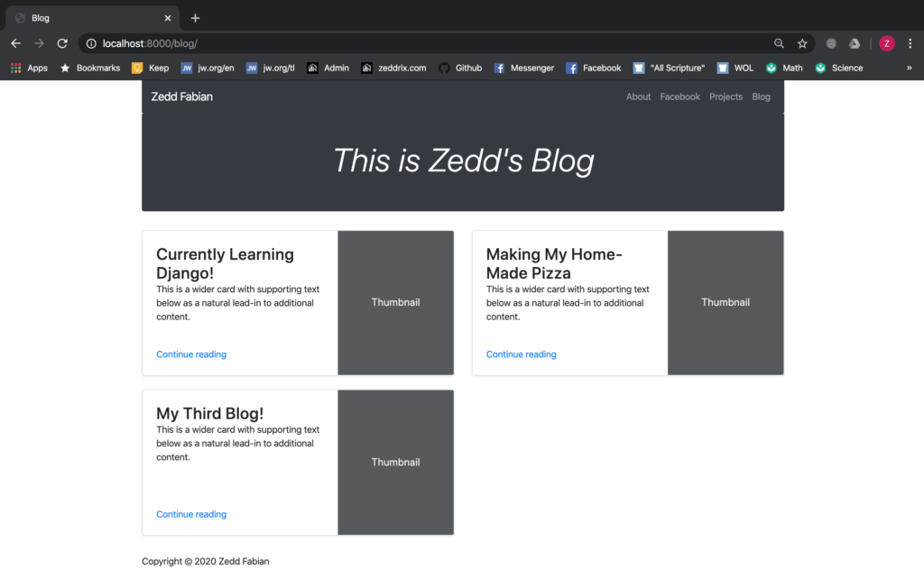Click the Zedd Fabian brand link

181,96
